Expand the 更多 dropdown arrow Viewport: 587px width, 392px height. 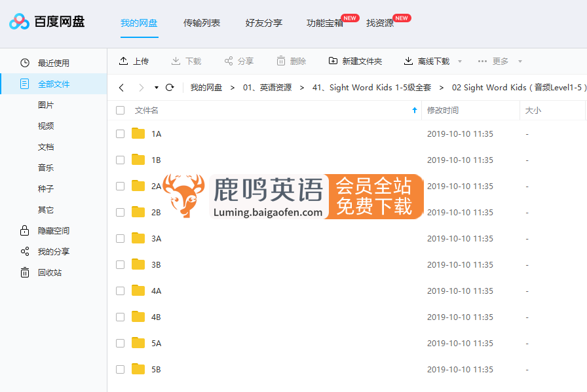[520, 62]
